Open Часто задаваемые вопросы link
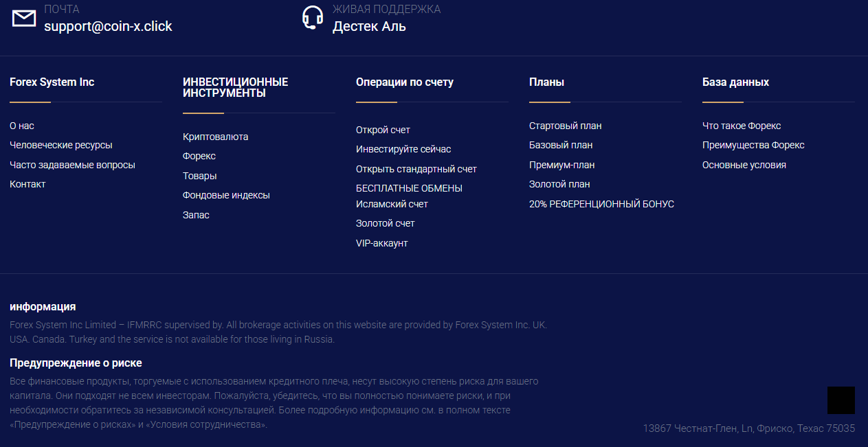The width and height of the screenshot is (868, 447). tap(72, 165)
